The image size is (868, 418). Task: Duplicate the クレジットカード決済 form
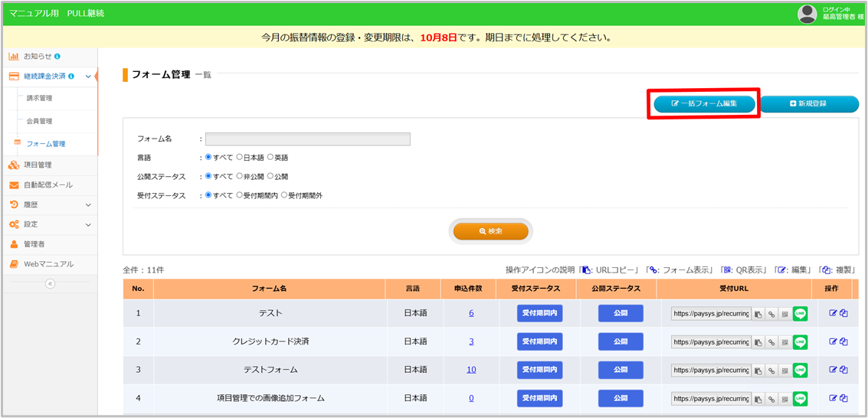pyautogui.click(x=843, y=341)
